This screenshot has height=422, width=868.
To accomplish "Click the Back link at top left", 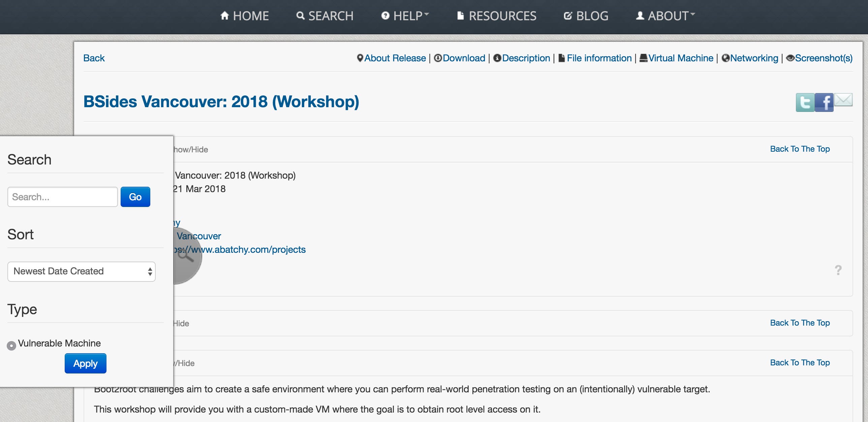I will 94,58.
